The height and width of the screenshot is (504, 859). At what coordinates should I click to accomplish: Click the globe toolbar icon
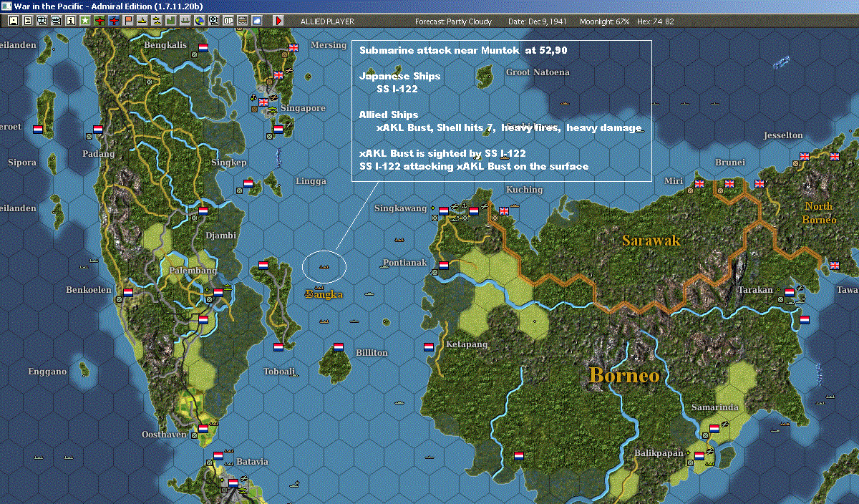(x=200, y=21)
